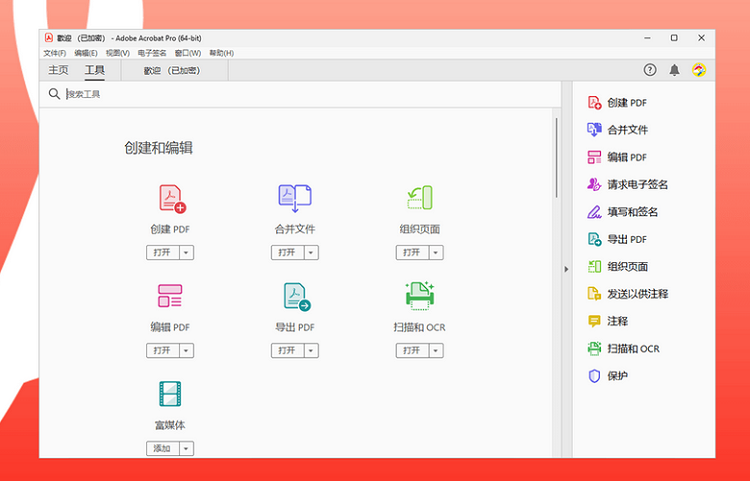This screenshot has height=481, width=750.
Task: Click 打开 button under 组织页面
Action: tap(412, 252)
